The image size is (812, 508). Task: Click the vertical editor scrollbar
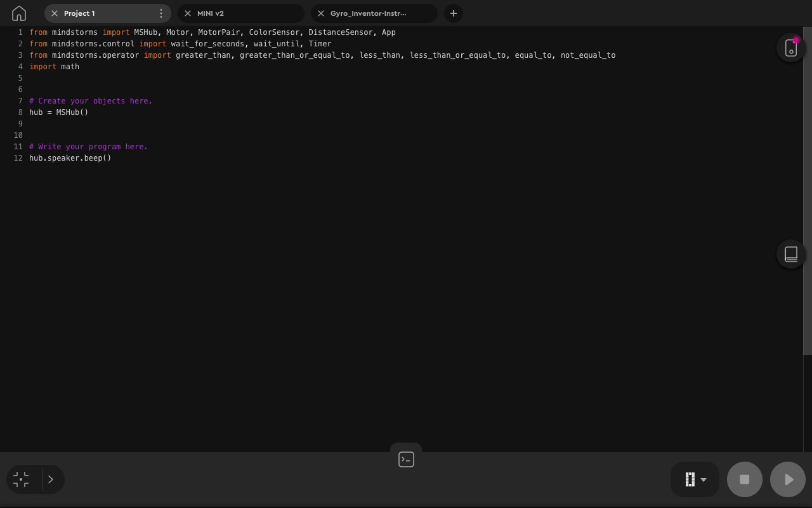pos(808,190)
